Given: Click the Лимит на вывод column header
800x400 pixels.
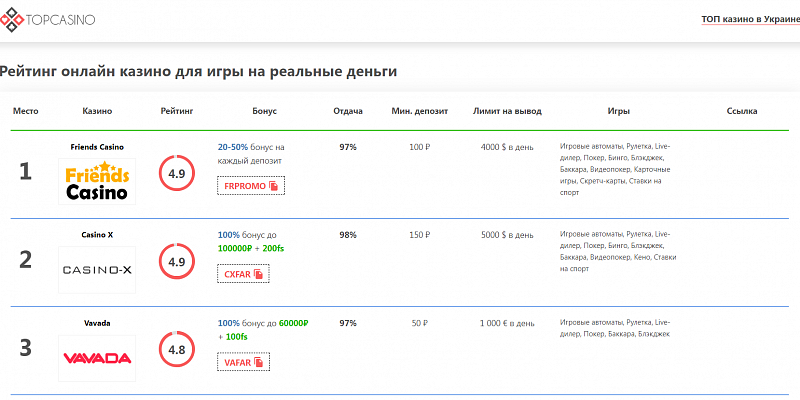Looking at the screenshot, I should pos(507,111).
